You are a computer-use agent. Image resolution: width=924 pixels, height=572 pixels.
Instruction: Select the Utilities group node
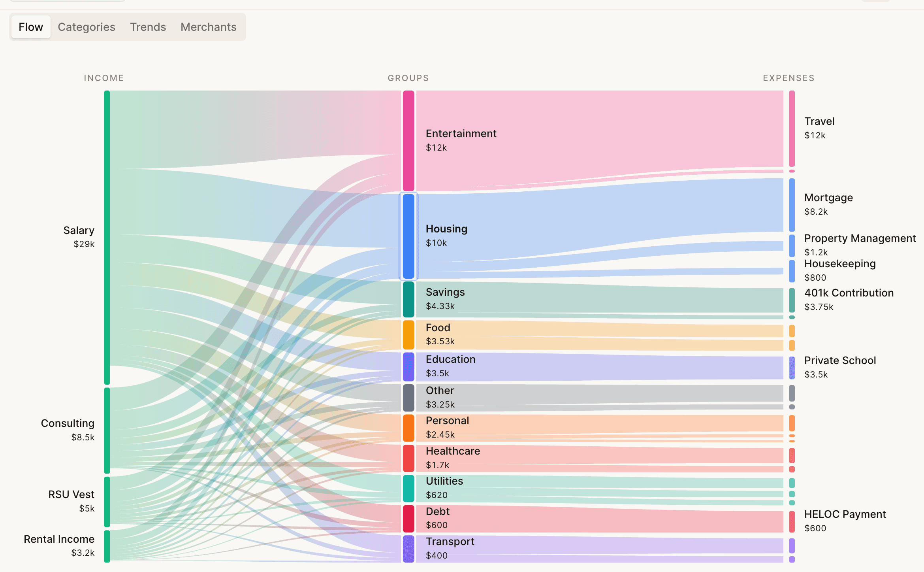(408, 487)
